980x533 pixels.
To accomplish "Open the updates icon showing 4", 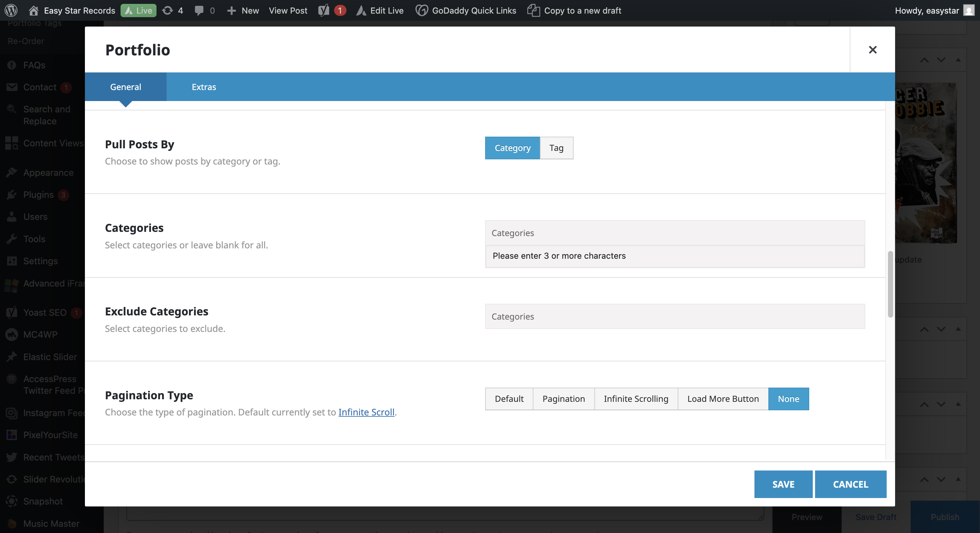I will point(168,10).
